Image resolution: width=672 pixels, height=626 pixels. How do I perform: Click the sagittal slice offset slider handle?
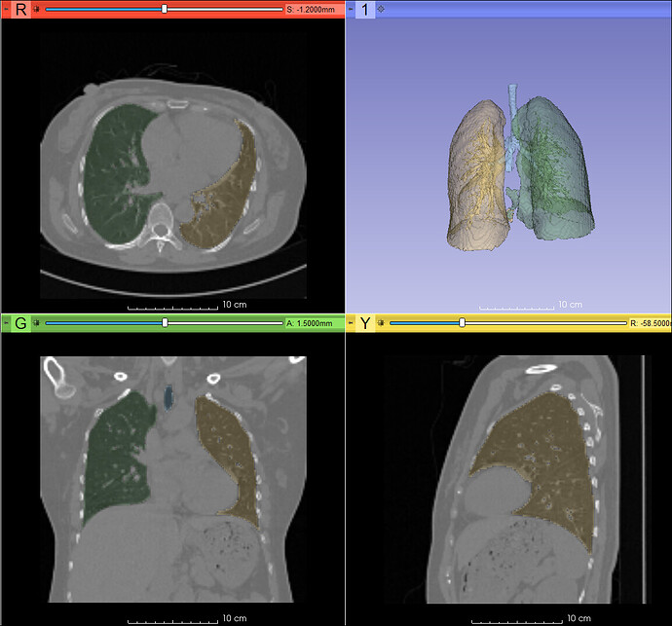pos(462,322)
